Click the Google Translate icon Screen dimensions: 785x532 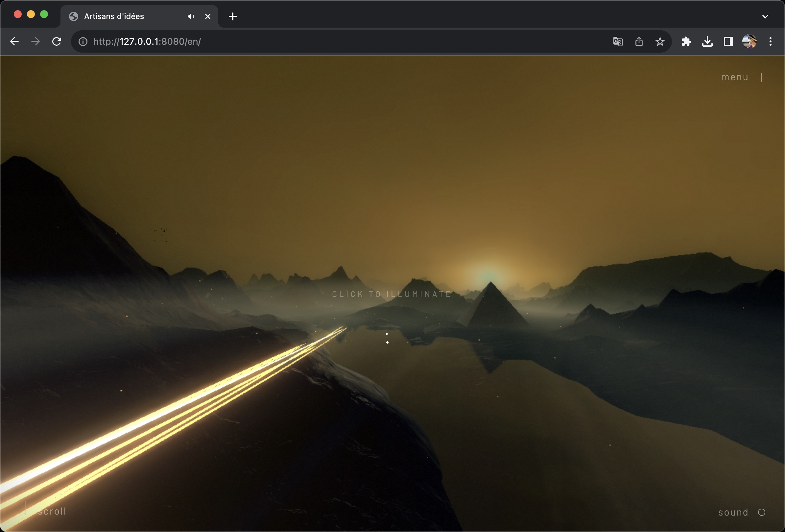coord(617,41)
